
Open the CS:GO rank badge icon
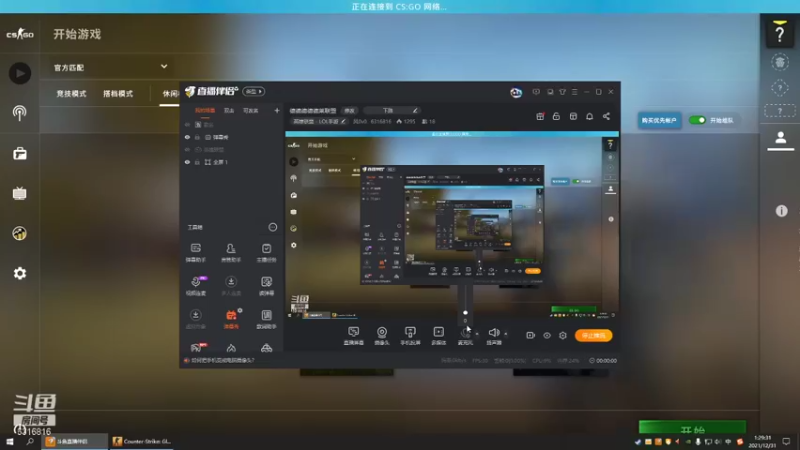click(780, 62)
